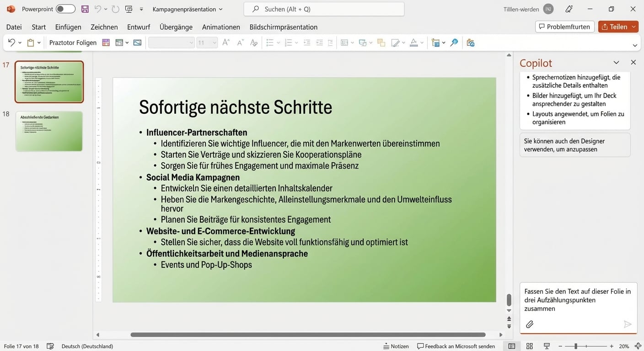This screenshot has width=644, height=351.
Task: Select the bullet list icon in the ribbon
Action: click(270, 43)
